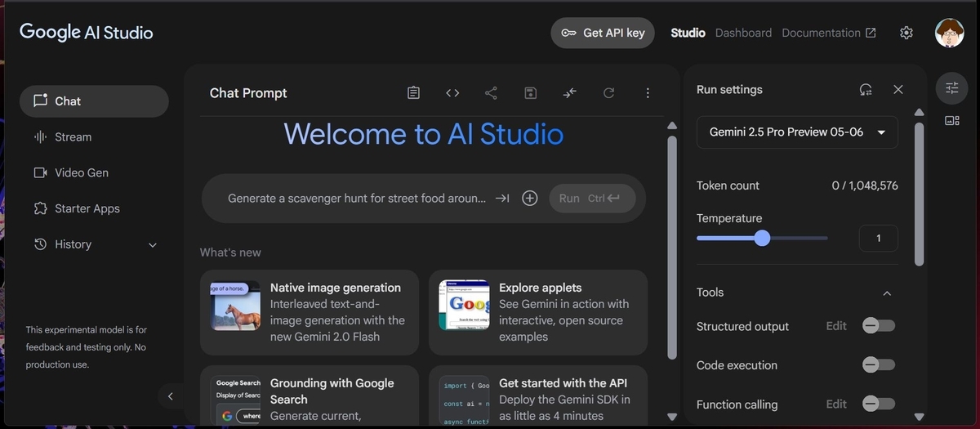Click the scavenger hunt prompt input field
980x429 pixels.
(x=357, y=198)
